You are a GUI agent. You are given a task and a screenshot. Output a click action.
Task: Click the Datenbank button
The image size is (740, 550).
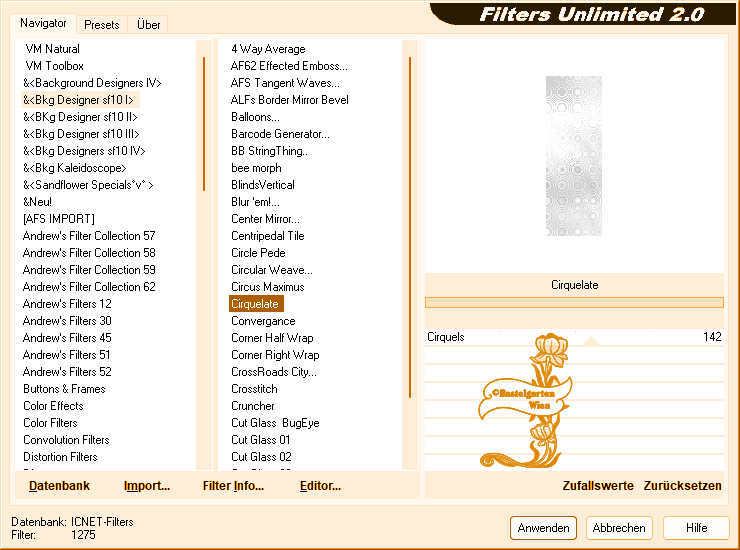pos(59,486)
